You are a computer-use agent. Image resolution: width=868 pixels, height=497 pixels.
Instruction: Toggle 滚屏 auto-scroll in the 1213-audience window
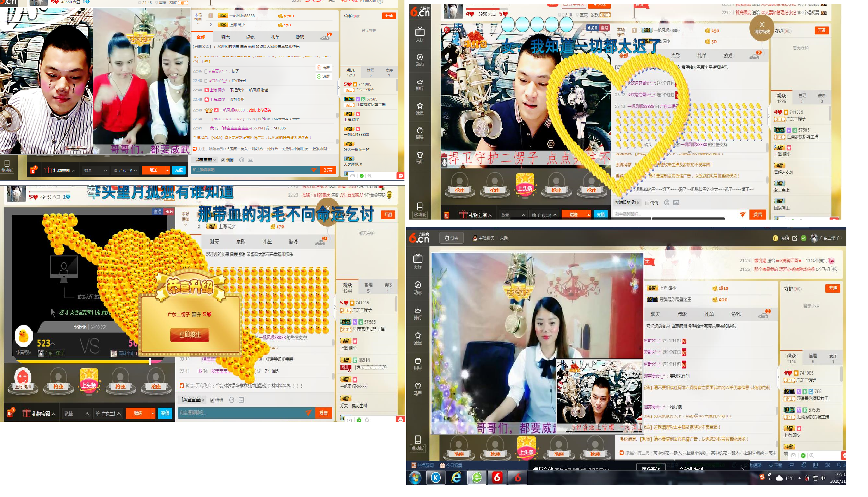[x=323, y=76]
